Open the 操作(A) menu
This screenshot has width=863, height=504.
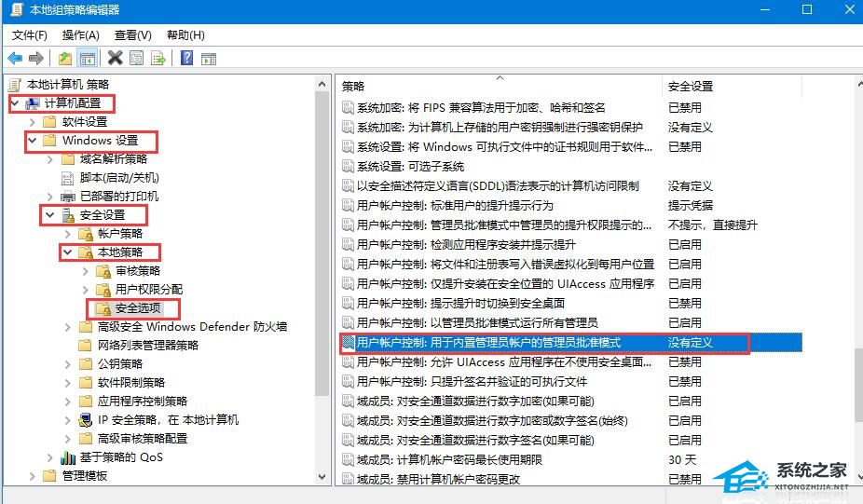click(81, 35)
